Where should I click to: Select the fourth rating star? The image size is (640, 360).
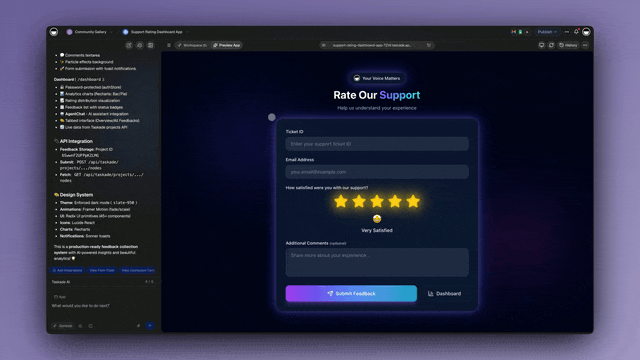click(x=395, y=201)
